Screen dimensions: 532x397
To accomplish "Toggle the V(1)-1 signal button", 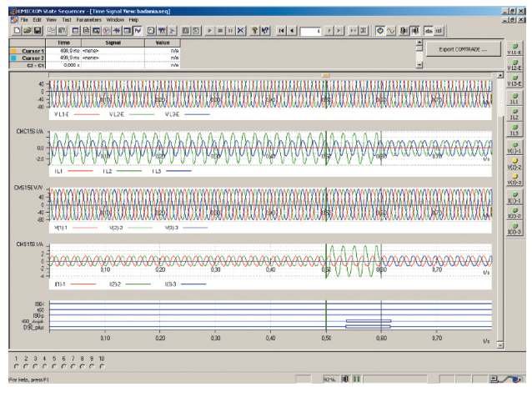I will [x=514, y=148].
